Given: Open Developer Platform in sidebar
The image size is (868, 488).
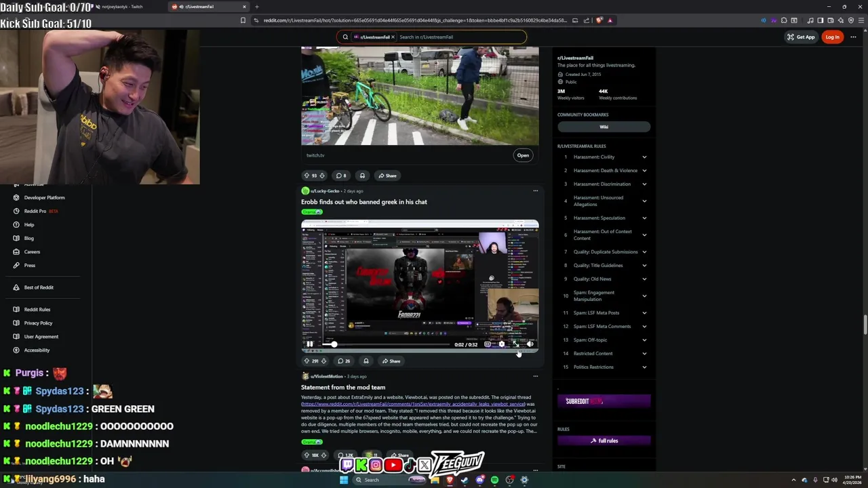Looking at the screenshot, I should coord(45,198).
